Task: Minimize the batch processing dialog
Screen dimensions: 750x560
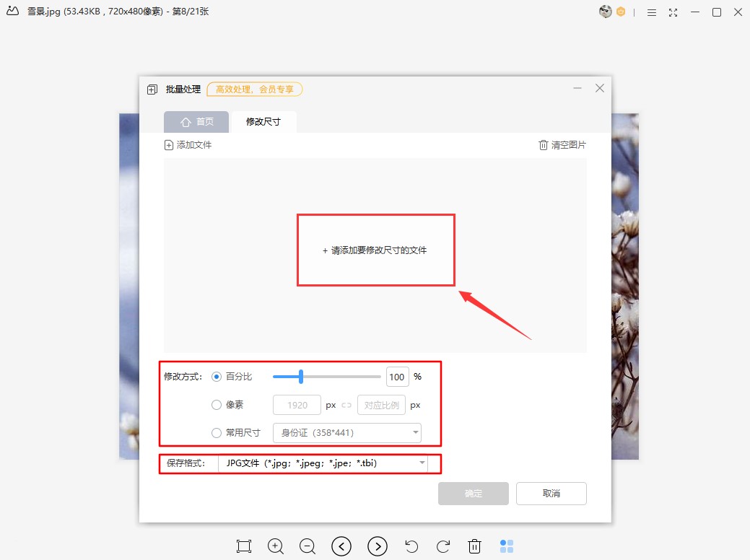Action: [x=577, y=88]
